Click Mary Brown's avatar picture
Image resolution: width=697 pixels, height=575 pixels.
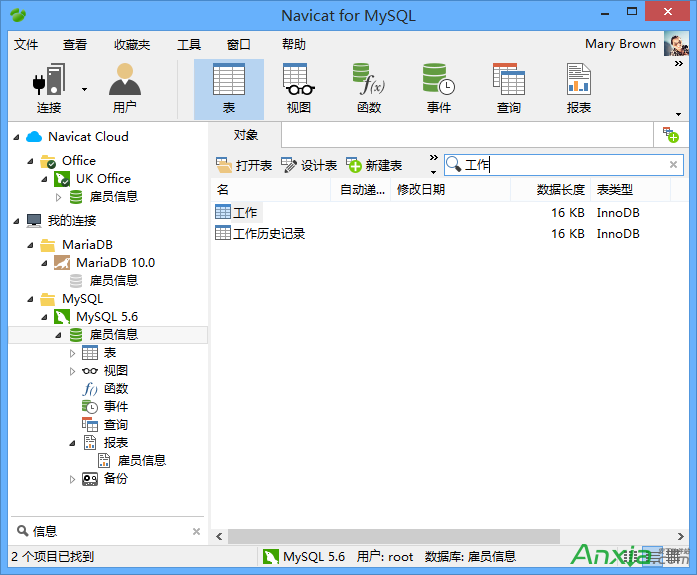tap(676, 44)
